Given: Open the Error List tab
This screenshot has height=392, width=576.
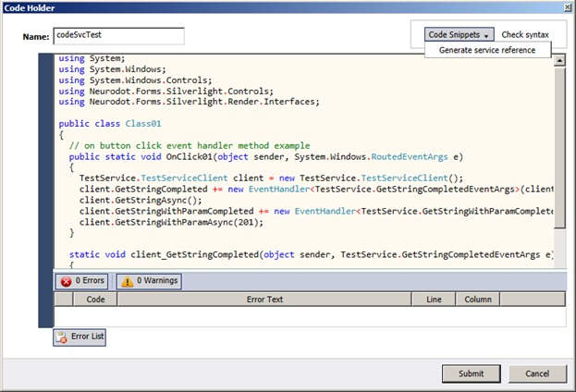Looking at the screenshot, I should tap(80, 337).
